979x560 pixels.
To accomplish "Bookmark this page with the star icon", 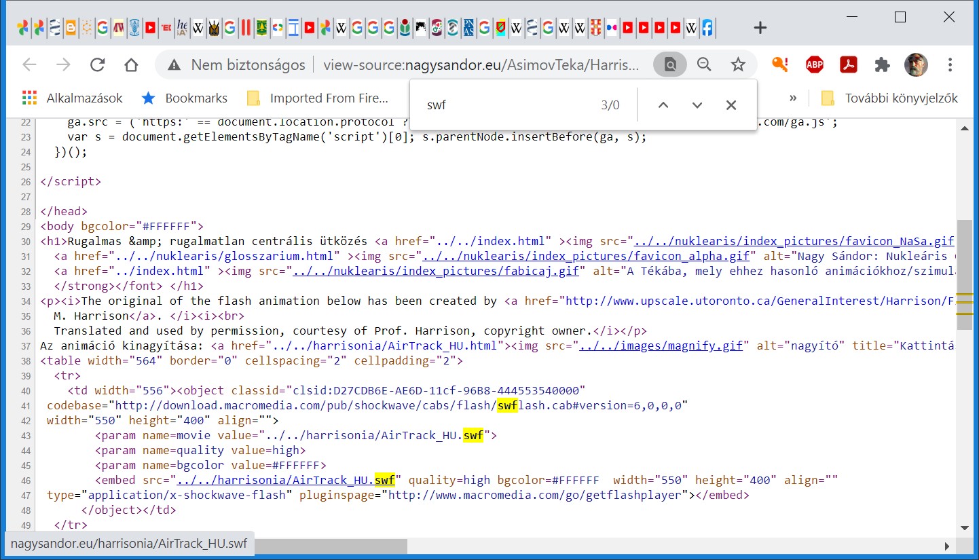I will pos(738,64).
